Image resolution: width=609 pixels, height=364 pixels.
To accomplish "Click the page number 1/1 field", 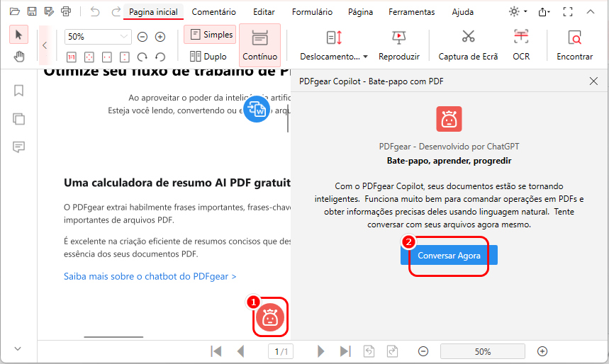I will (x=281, y=351).
